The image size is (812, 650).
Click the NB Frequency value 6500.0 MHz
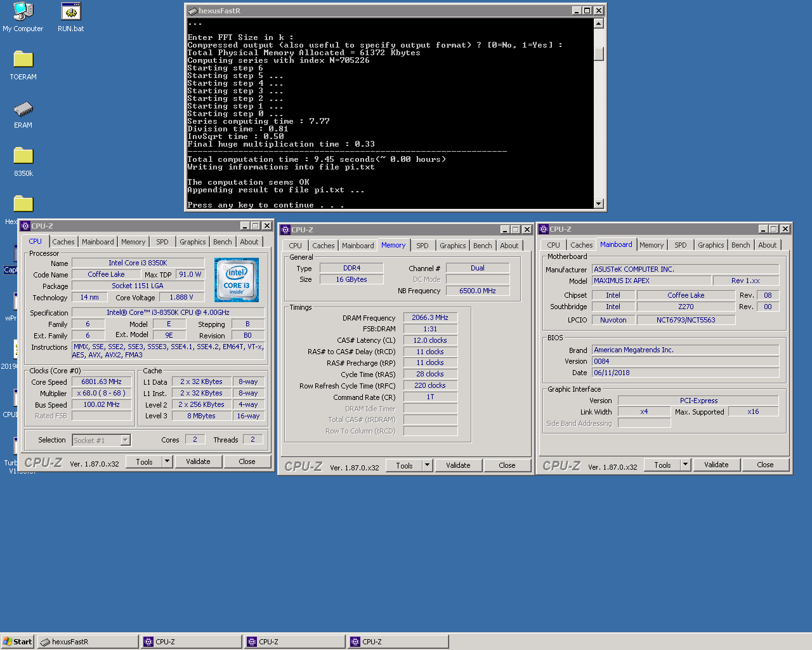[478, 291]
